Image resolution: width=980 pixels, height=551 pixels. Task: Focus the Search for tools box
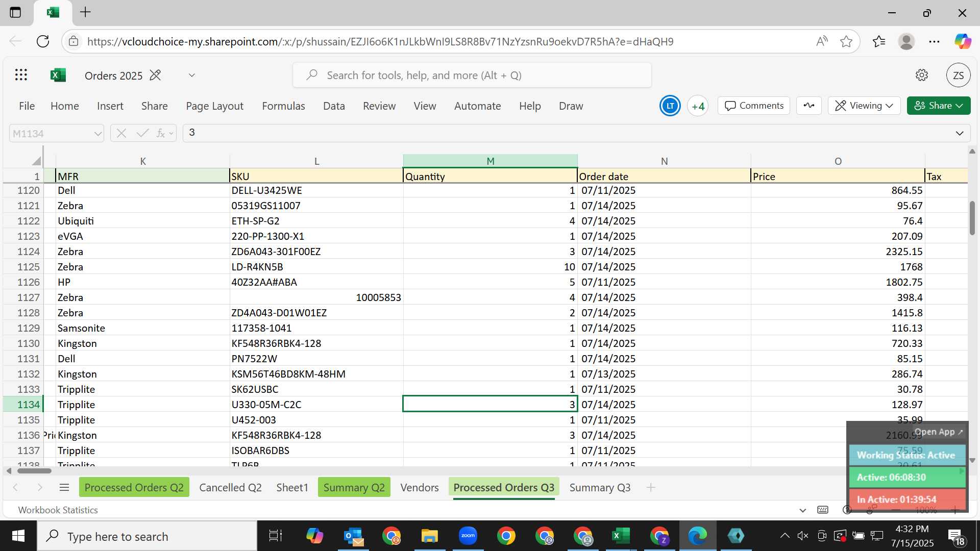pyautogui.click(x=472, y=76)
